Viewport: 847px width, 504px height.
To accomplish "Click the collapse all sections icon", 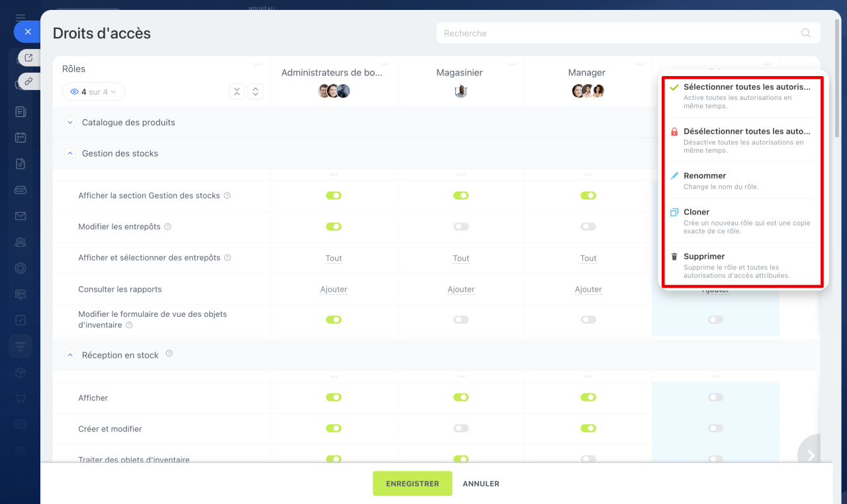I will tap(237, 92).
